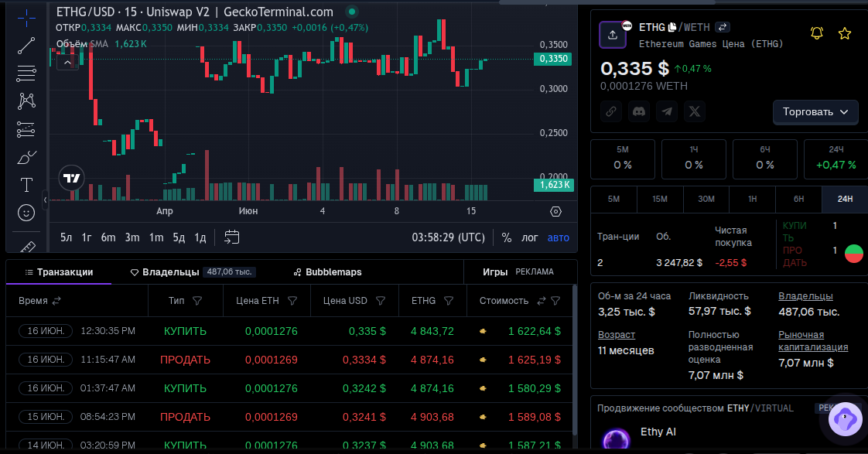Image resolution: width=868 pixels, height=454 pixels.
Task: Toggle auto scale on chart
Action: [558, 237]
